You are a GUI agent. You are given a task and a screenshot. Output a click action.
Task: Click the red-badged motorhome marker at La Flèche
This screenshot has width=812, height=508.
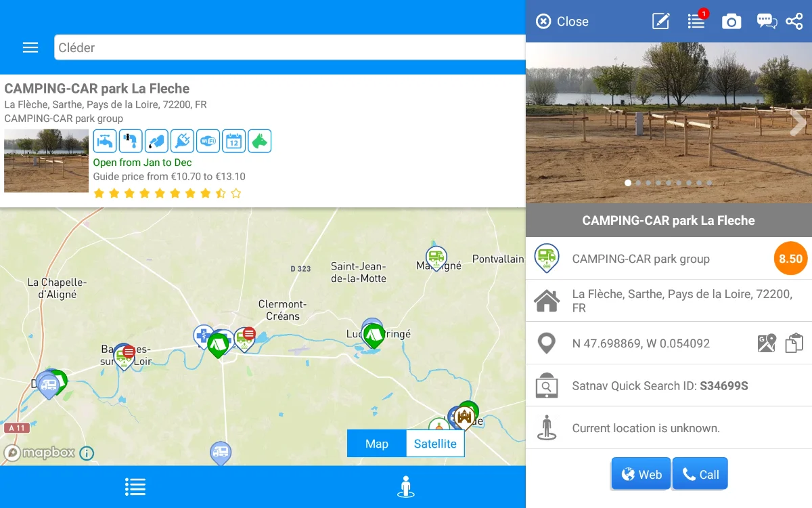[x=244, y=339]
